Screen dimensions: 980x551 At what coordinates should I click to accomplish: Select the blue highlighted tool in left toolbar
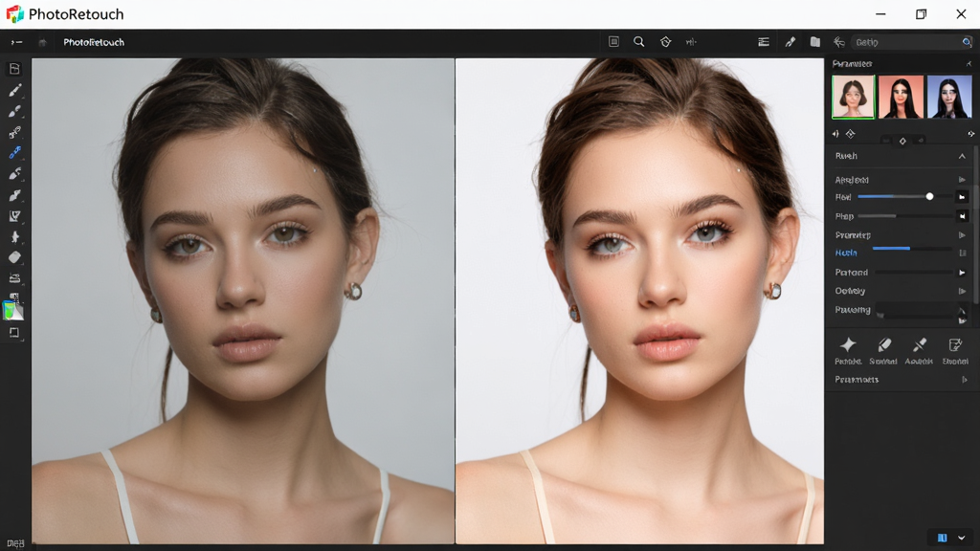coord(14,152)
